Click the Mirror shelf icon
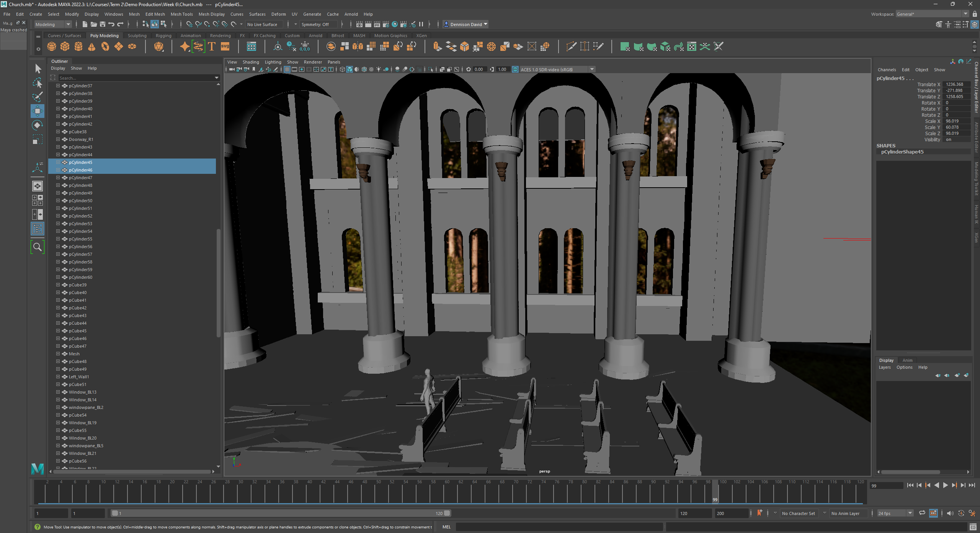This screenshot has height=533, width=980. pos(358,47)
